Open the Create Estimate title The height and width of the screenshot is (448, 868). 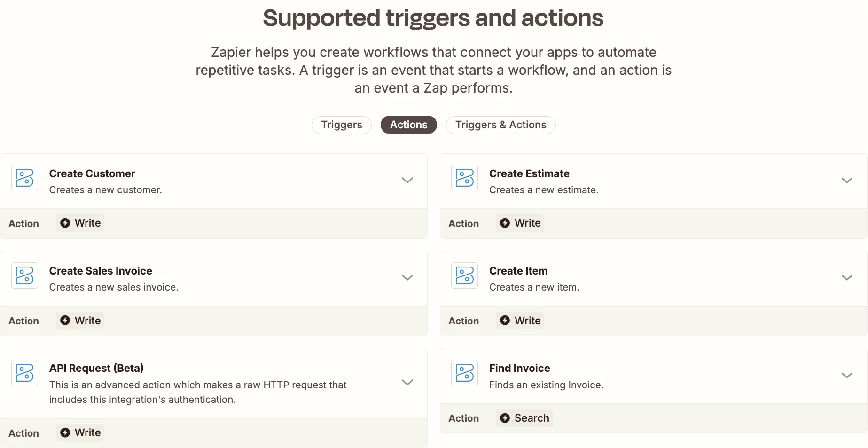pyautogui.click(x=529, y=173)
